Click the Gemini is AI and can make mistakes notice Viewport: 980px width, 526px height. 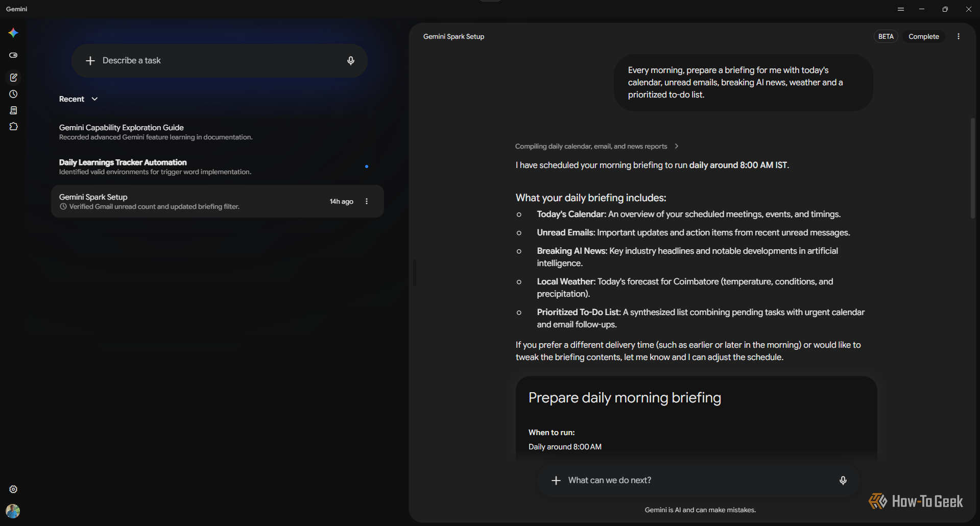tap(700, 510)
